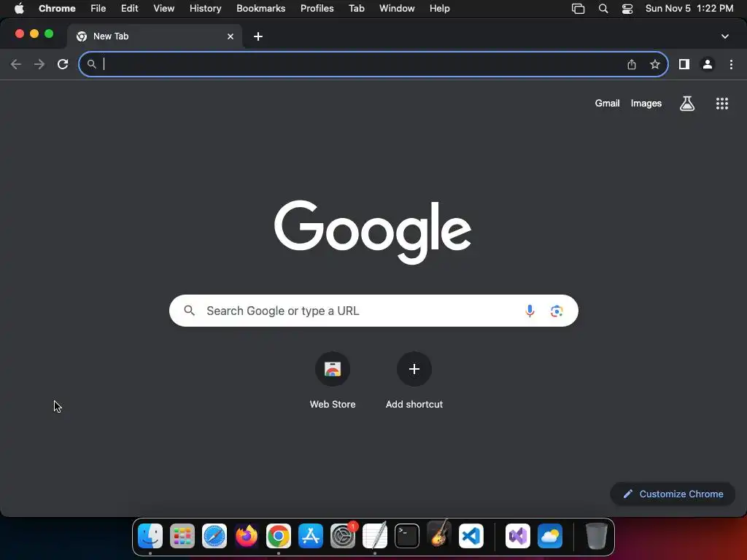Screen dimensions: 747x560
Task: Open the Profiles menu
Action: pyautogui.click(x=317, y=9)
